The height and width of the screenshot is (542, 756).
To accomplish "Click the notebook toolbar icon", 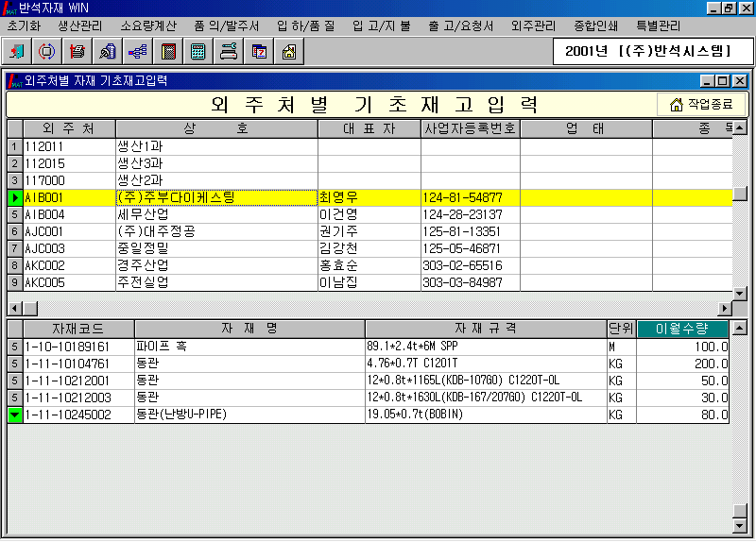I will point(168,51).
